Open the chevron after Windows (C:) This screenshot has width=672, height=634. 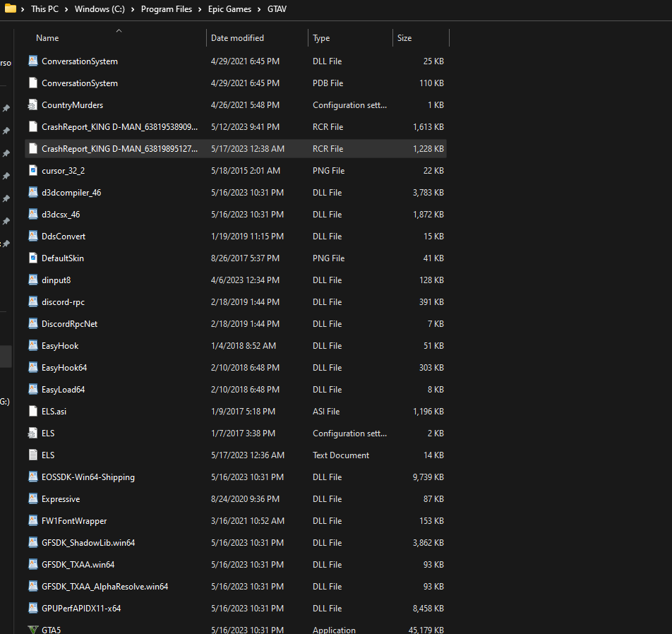[x=133, y=9]
